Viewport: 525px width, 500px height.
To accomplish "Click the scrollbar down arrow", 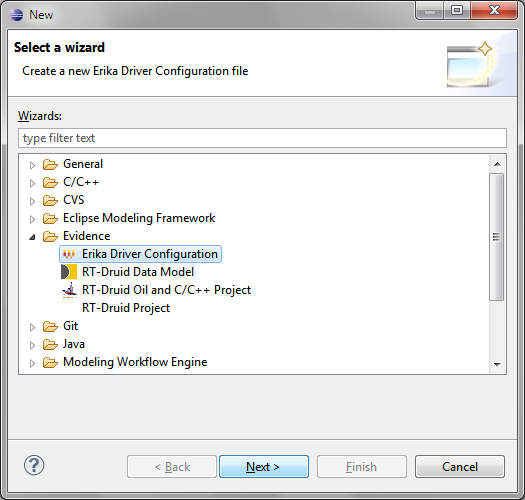I will coord(497,364).
